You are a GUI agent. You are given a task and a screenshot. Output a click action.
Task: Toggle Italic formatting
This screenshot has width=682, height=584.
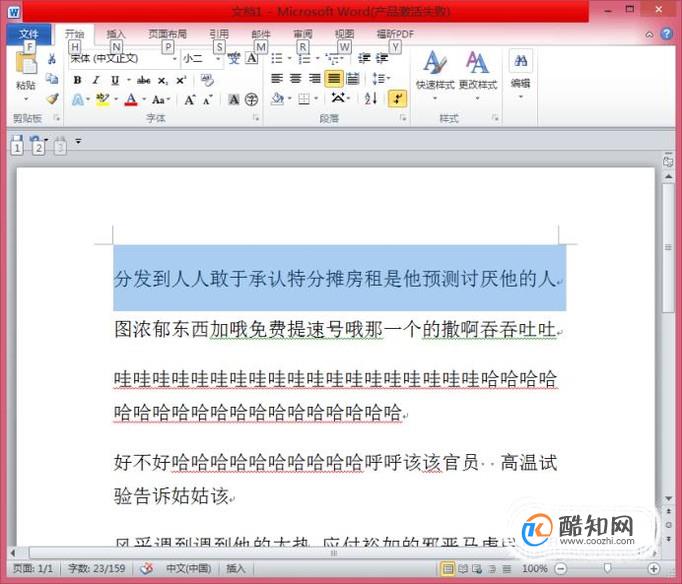[x=96, y=80]
